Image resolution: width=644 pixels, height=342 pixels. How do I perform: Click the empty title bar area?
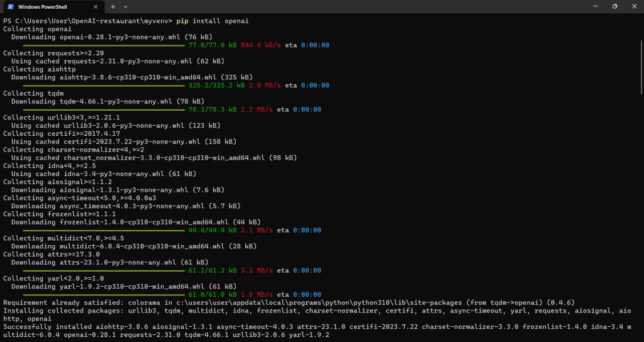pos(357,6)
